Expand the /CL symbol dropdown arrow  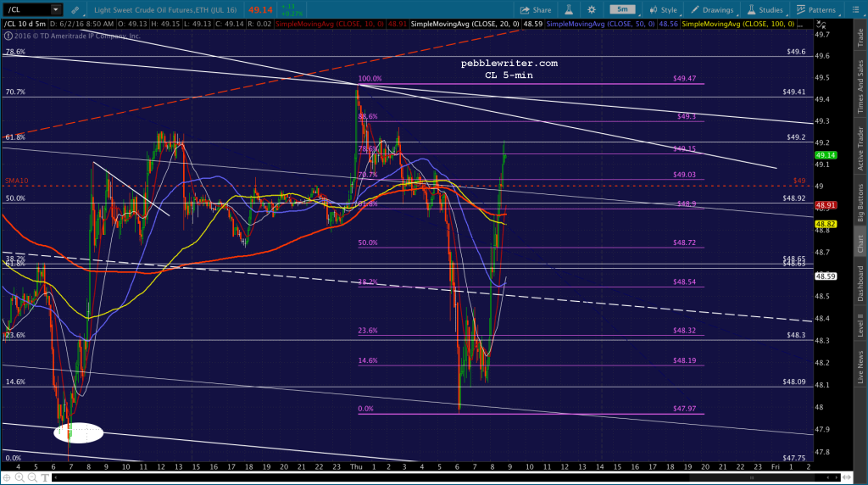pyautogui.click(x=55, y=9)
